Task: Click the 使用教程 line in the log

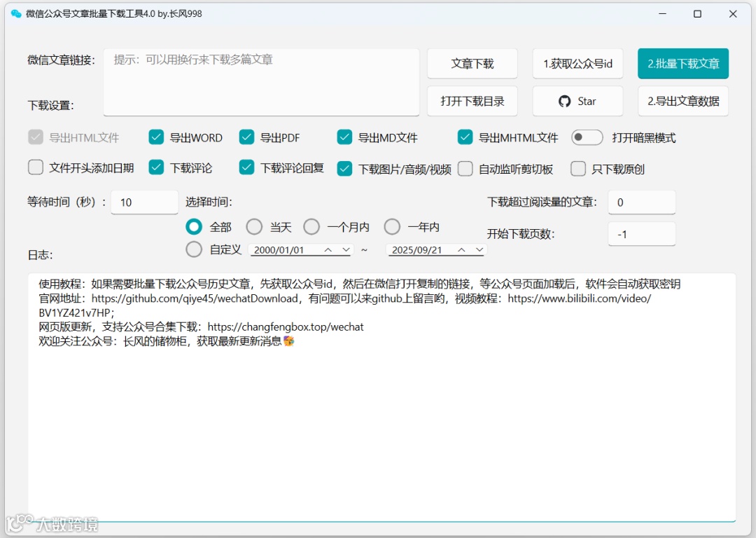Action: [359, 284]
